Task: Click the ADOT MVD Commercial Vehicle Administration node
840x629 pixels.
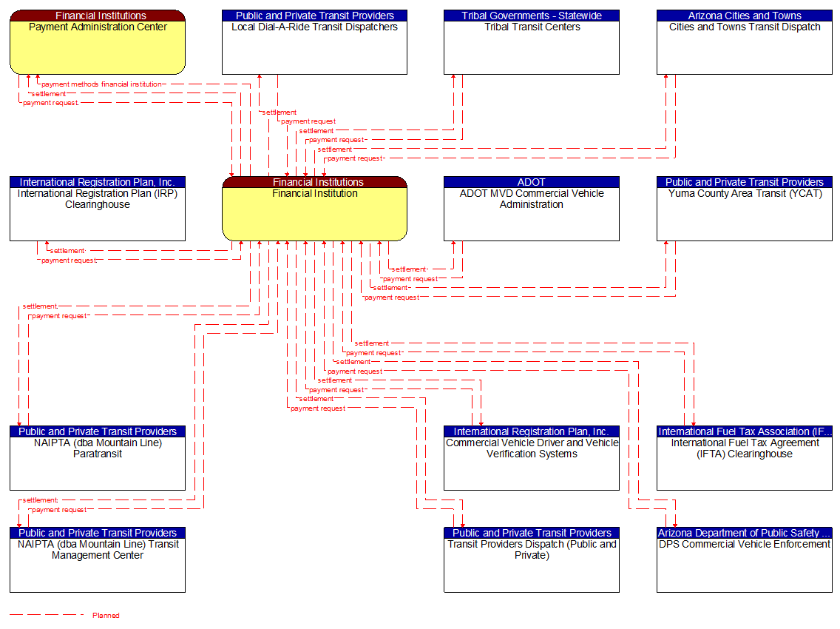Action: pos(531,209)
